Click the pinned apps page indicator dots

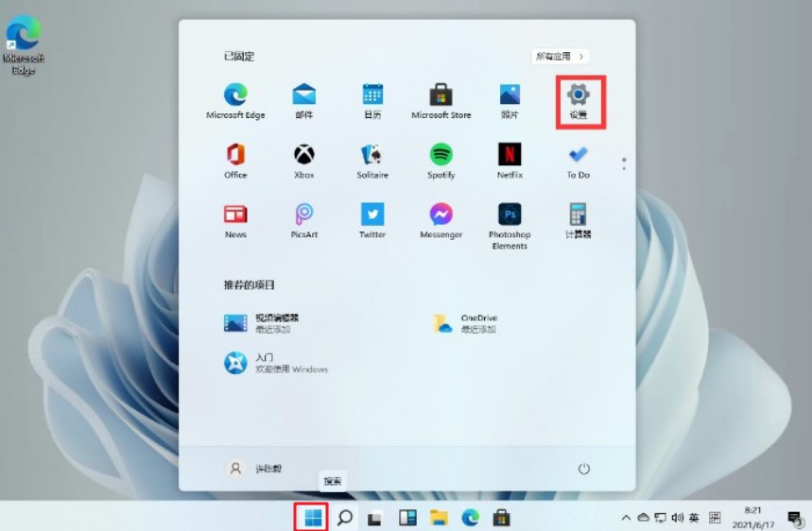[x=624, y=164]
